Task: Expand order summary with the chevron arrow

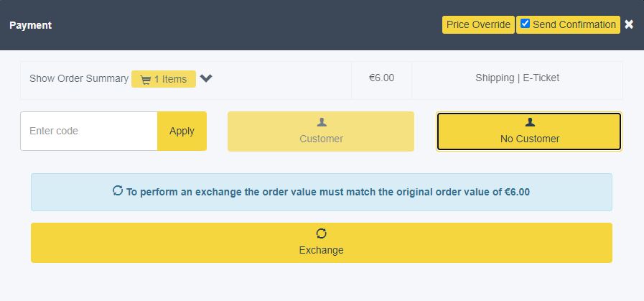Action: (206, 78)
